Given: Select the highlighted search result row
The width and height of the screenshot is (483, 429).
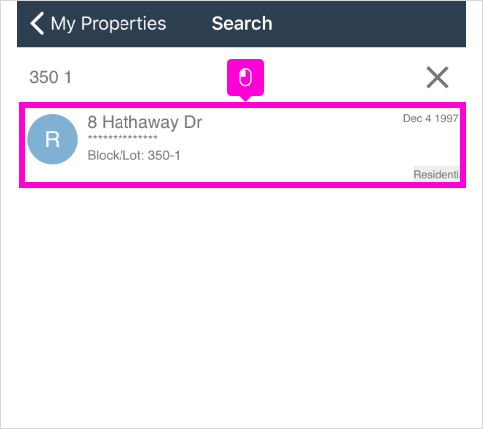Looking at the screenshot, I should (242, 145).
